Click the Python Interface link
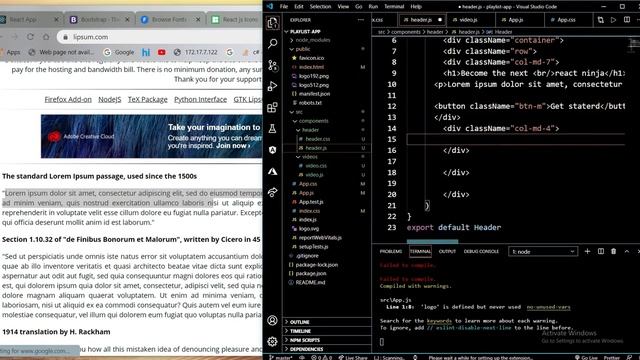 (x=200, y=99)
